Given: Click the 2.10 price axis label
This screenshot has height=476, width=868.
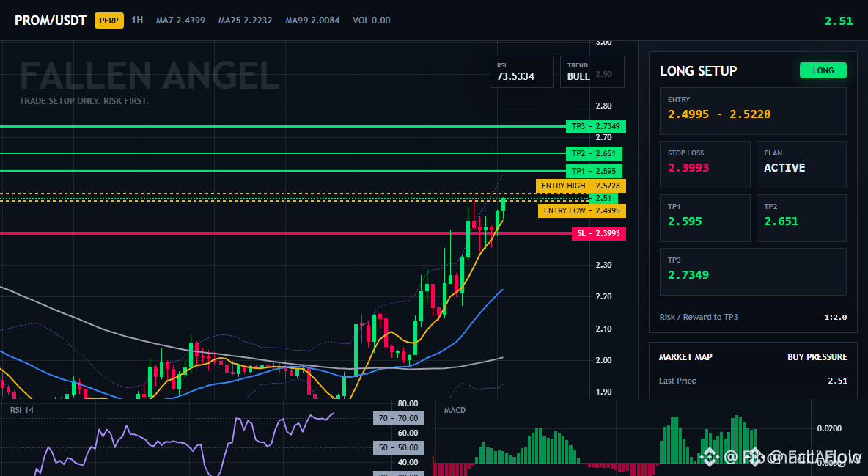Looking at the screenshot, I should [x=603, y=329].
